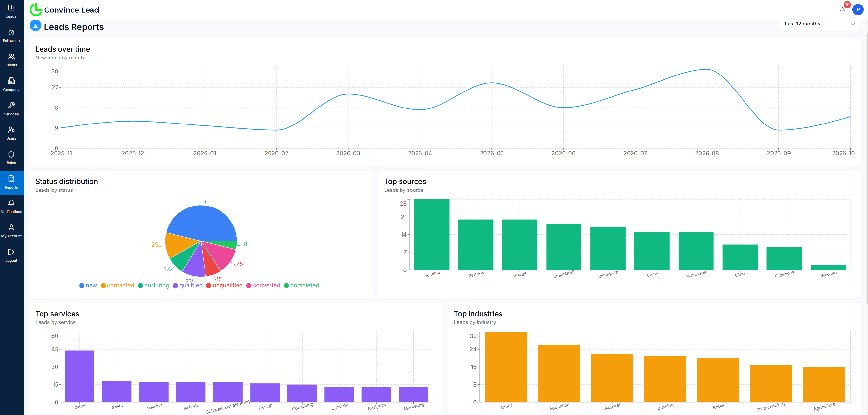868x415 pixels.
Task: Toggle the nurturing legend item
Action: [154, 285]
